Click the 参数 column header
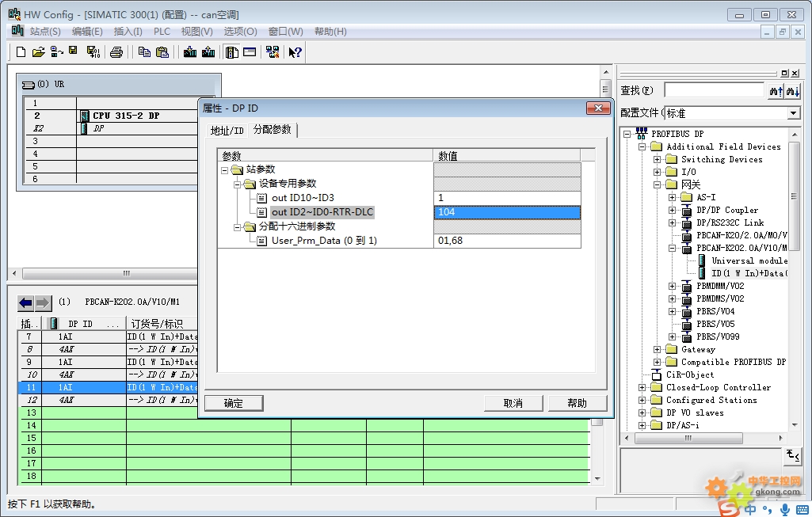Image resolution: width=812 pixels, height=517 pixels. (x=326, y=156)
